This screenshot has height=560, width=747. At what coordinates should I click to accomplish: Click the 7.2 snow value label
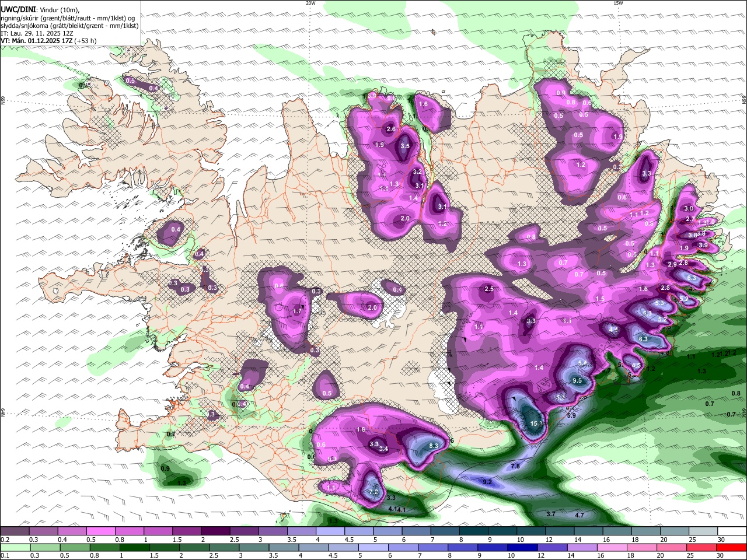coord(374,492)
